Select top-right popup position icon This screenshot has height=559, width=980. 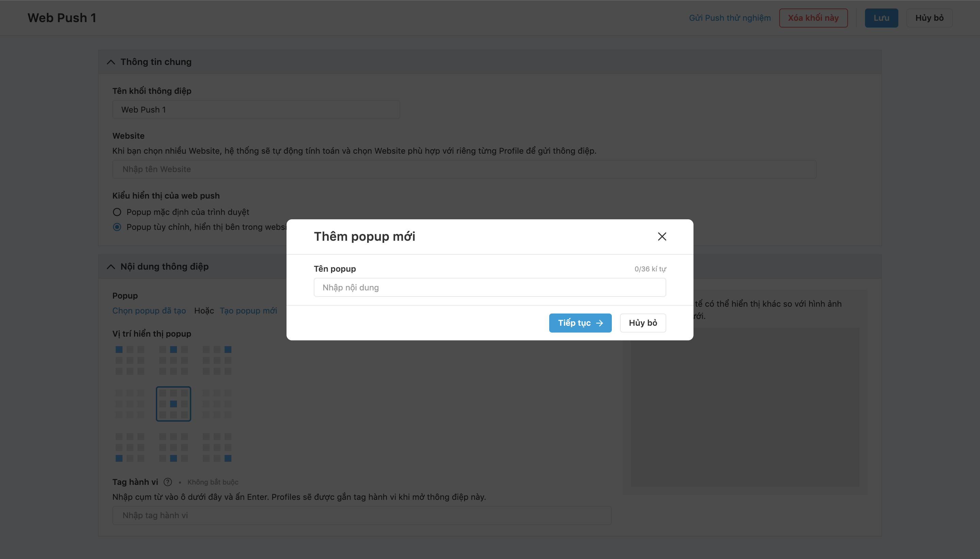coord(217,360)
